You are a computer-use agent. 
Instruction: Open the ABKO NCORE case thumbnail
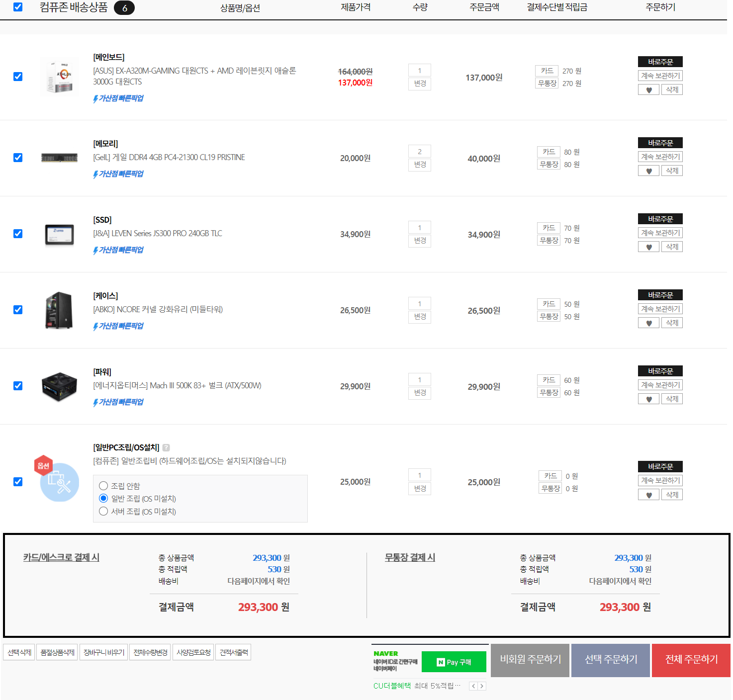pyautogui.click(x=59, y=310)
